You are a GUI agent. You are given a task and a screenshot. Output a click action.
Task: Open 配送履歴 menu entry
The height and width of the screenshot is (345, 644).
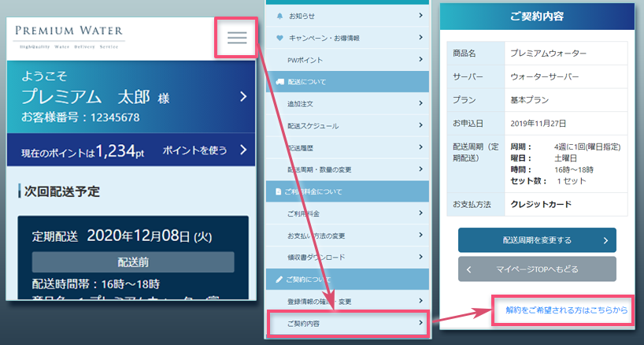pyautogui.click(x=347, y=148)
